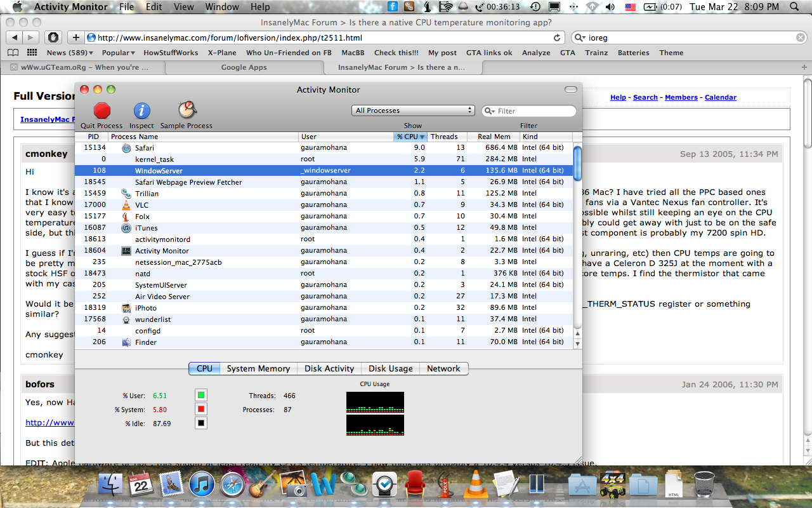The height and width of the screenshot is (508, 812).
Task: Click the Safari icon in the process list
Action: tap(126, 148)
